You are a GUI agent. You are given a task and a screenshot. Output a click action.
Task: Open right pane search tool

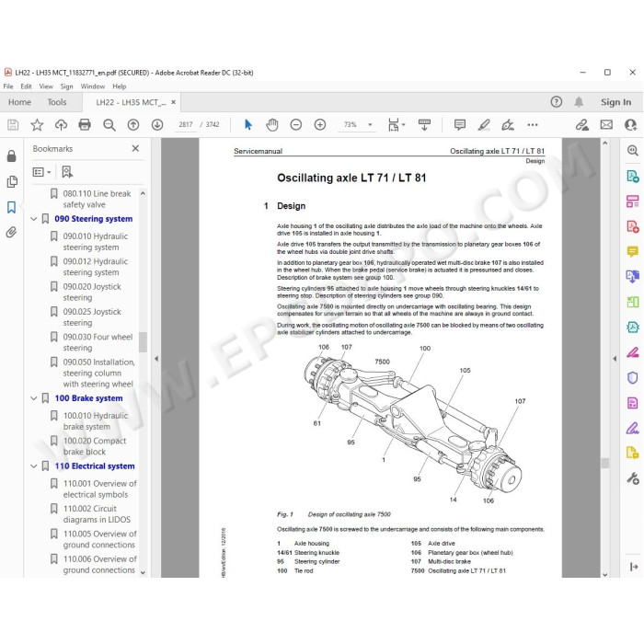633,150
